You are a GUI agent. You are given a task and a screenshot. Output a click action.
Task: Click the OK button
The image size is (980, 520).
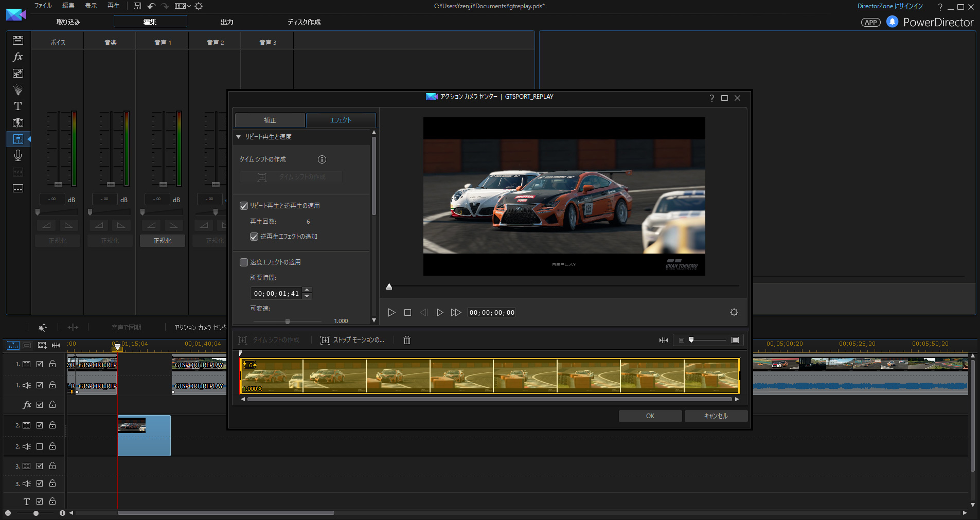point(650,416)
